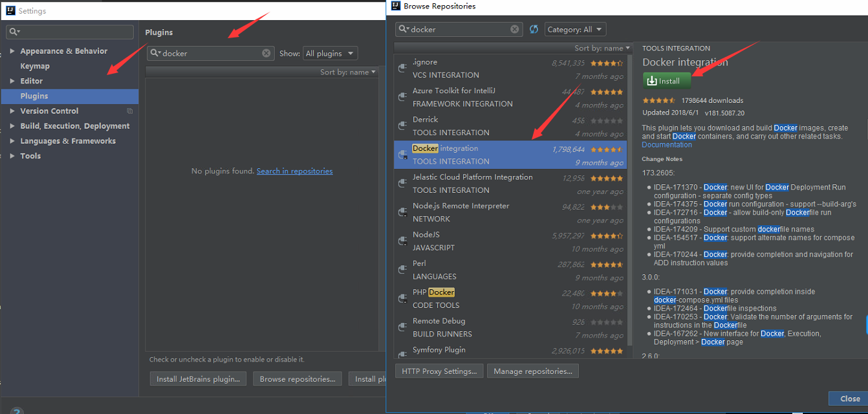Click the Browse repositories... button
868x414 pixels.
[298, 379]
